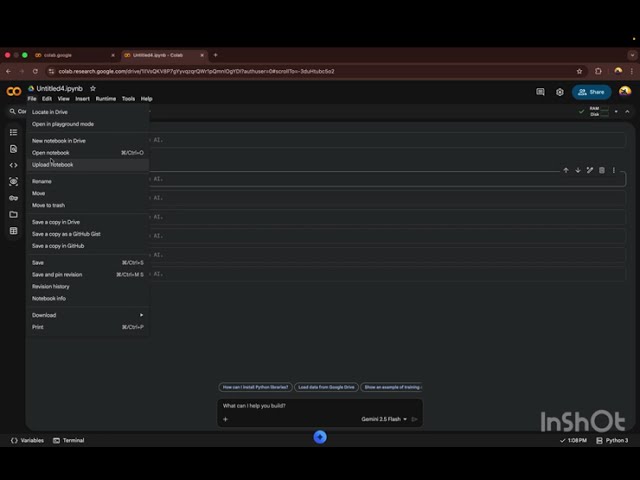Click the Python 3 runtime indicator

click(612, 440)
